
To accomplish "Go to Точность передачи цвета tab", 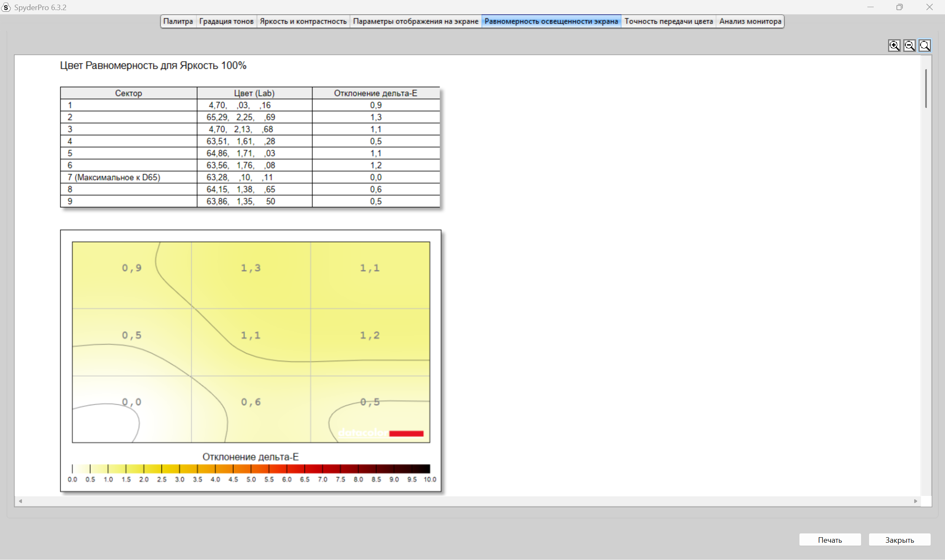I will pos(668,21).
